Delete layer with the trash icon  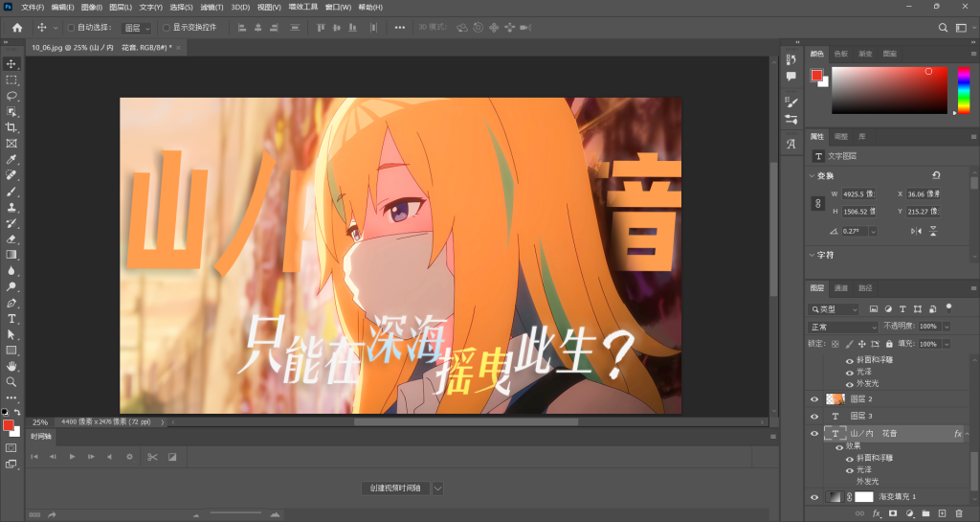[x=959, y=513]
